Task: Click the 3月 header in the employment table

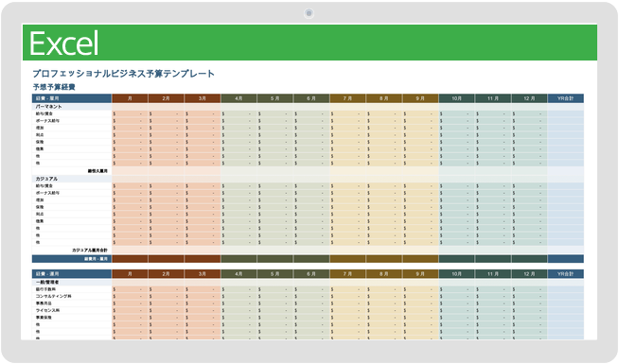Action: 203,98
